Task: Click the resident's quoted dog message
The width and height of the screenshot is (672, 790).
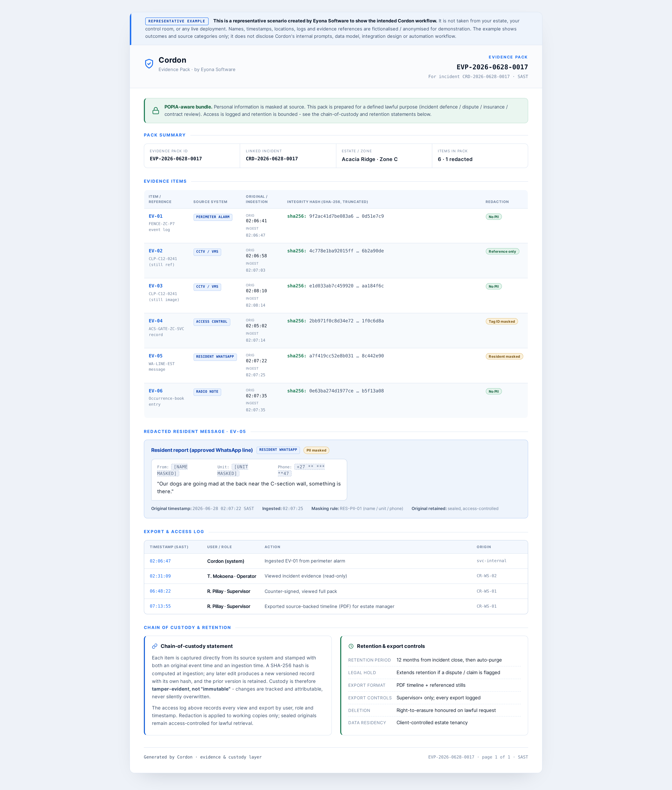Action: tap(249, 488)
